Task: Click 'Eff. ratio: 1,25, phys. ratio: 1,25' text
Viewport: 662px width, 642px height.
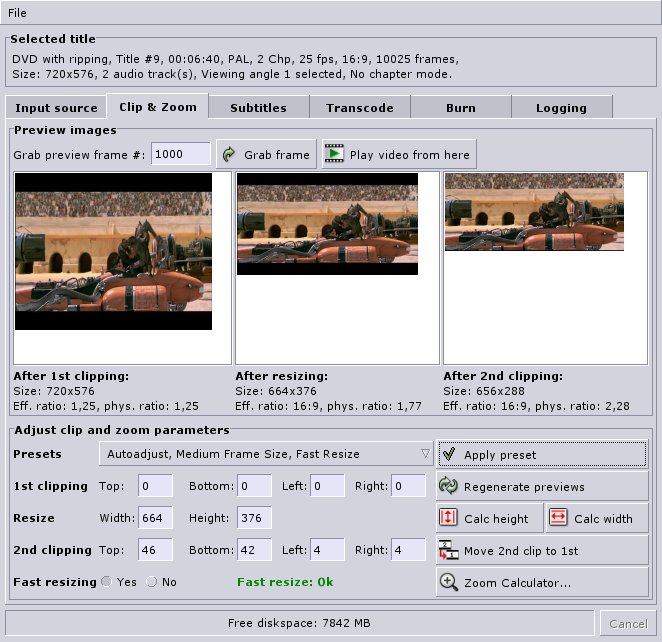Action: click(x=106, y=406)
